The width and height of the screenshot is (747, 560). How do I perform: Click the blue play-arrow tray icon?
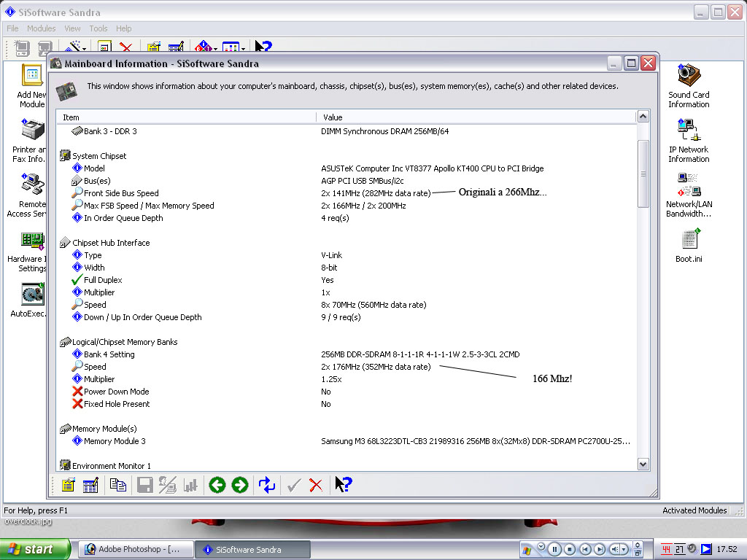tap(706, 550)
